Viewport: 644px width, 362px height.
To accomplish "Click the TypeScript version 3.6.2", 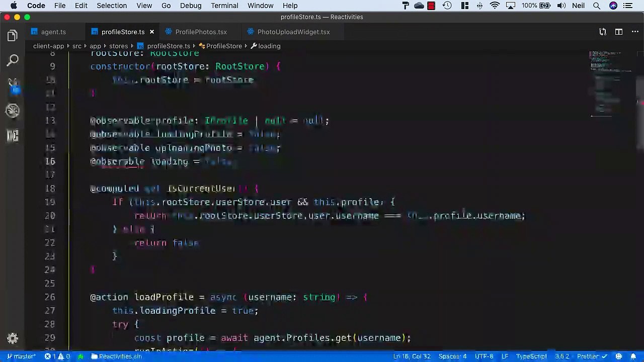I will (x=561, y=356).
